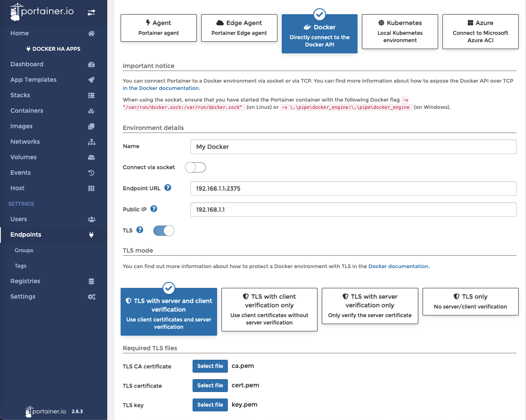This screenshot has height=420, width=526.
Task: Select the Docker environment type
Action: point(320,34)
